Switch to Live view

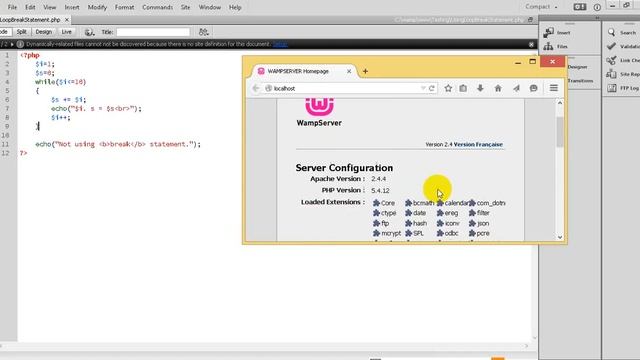(x=66, y=32)
